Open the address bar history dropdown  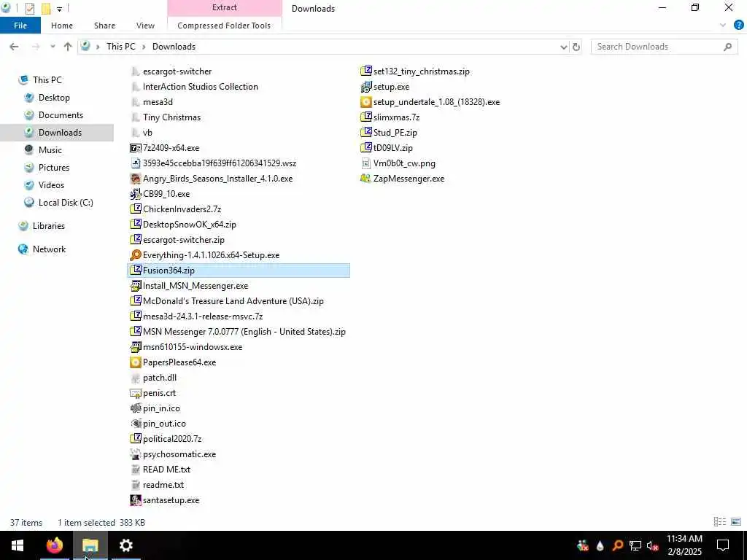coord(564,47)
